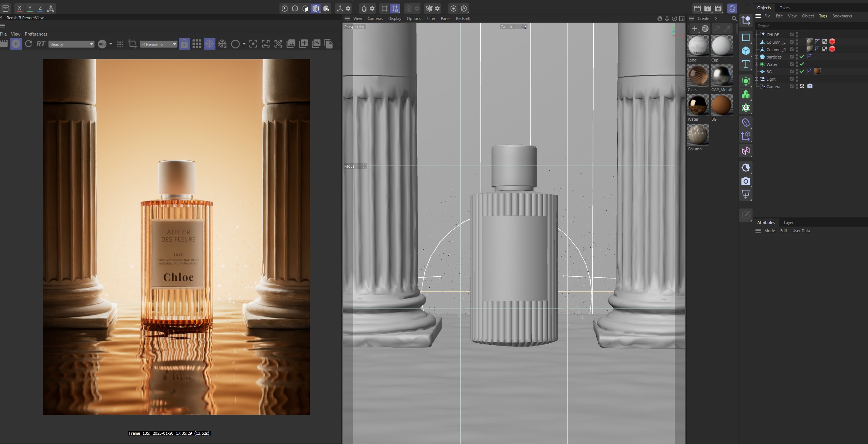Click the symmetry butterfly icon
This screenshot has height=444, width=868.
[x=429, y=8]
